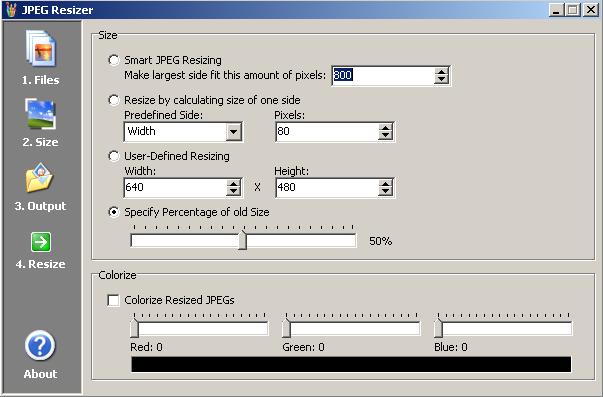This screenshot has height=397, width=603.
Task: Close the JPEG Resizer window
Action: coord(590,10)
